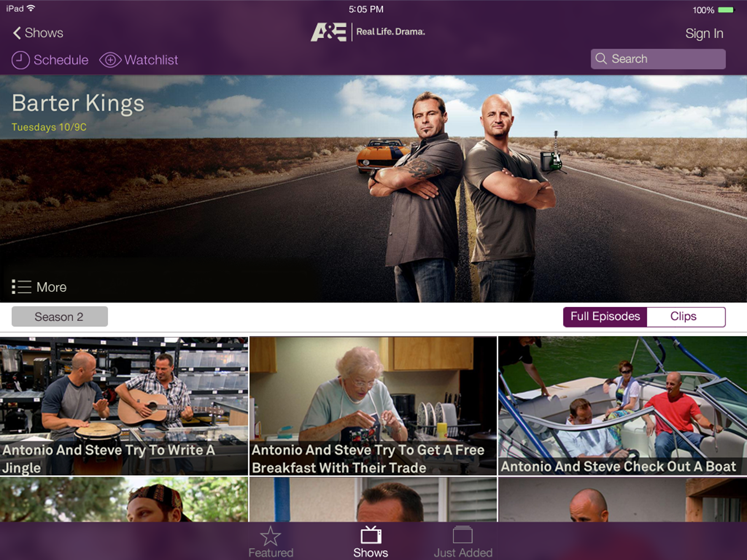The image size is (747, 560).
Task: Tap the back chevron beside Shows
Action: [x=17, y=33]
